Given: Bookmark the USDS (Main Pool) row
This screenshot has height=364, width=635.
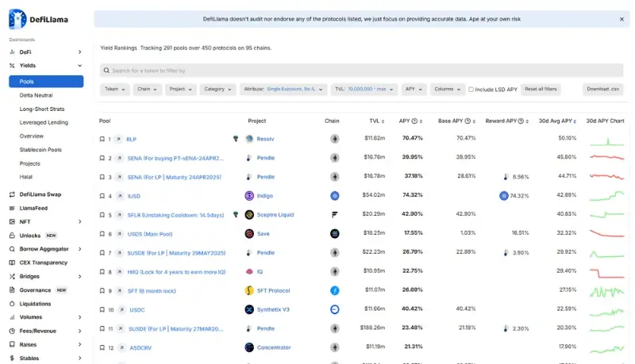Looking at the screenshot, I should tap(102, 234).
